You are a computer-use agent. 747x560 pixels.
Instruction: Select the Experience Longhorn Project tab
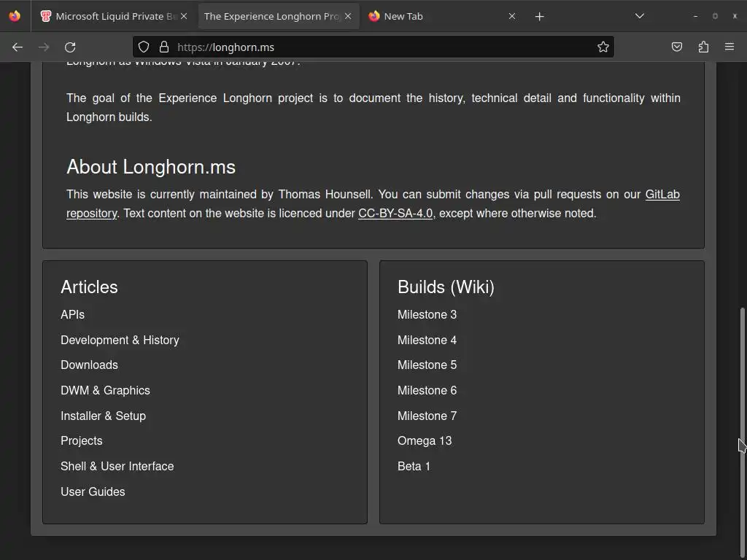click(277, 16)
